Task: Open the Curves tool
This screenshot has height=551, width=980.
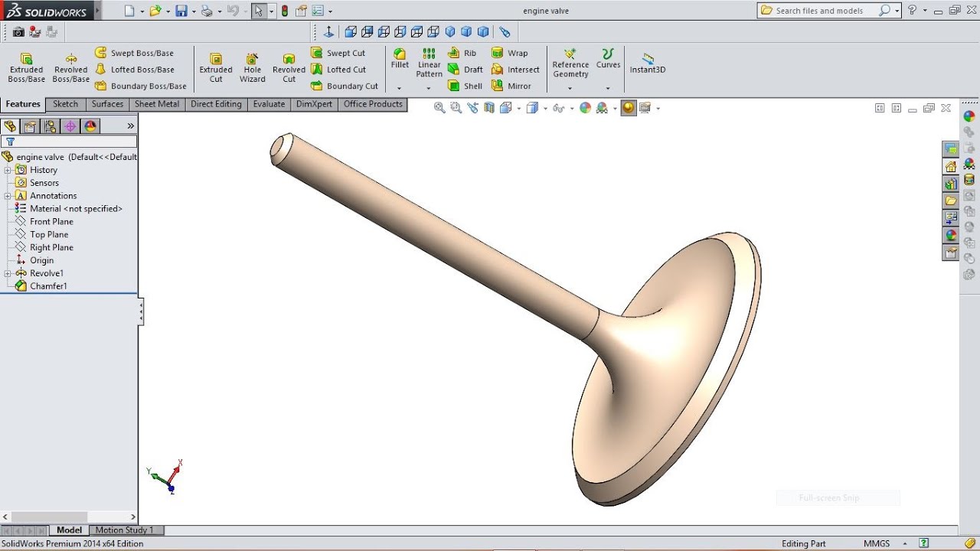Action: tap(608, 58)
